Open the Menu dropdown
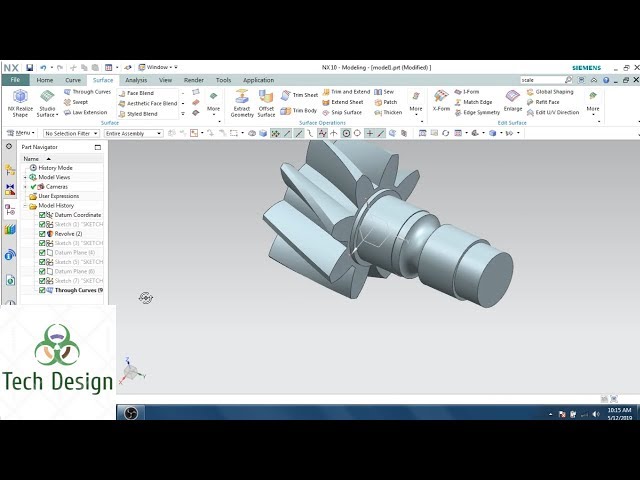The width and height of the screenshot is (640, 480). tap(21, 133)
